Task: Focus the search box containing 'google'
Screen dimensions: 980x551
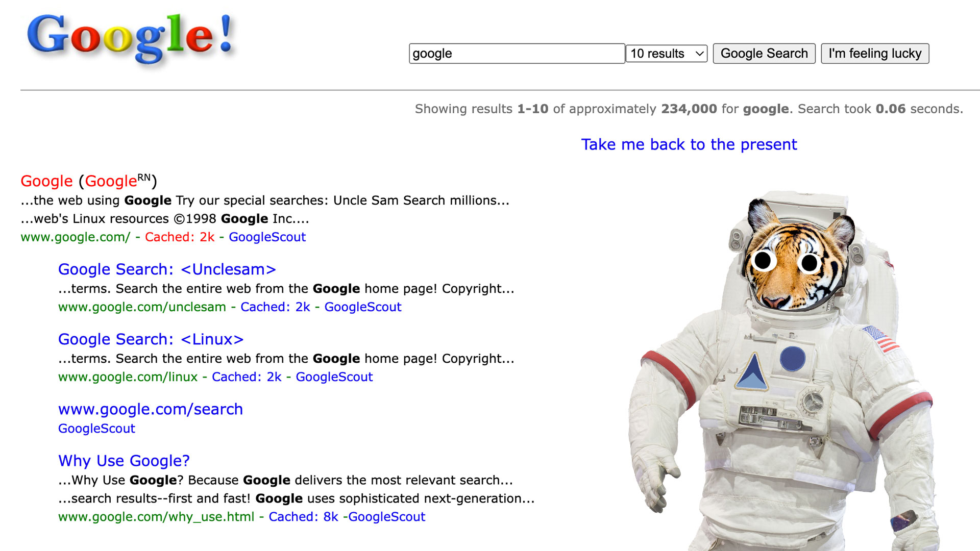Action: [x=517, y=54]
